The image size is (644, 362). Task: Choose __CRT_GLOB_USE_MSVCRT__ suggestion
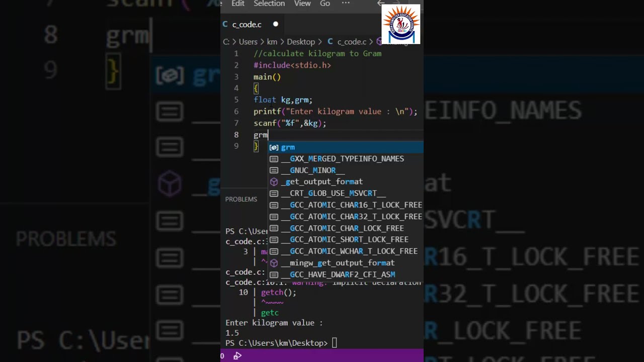[x=346, y=194]
